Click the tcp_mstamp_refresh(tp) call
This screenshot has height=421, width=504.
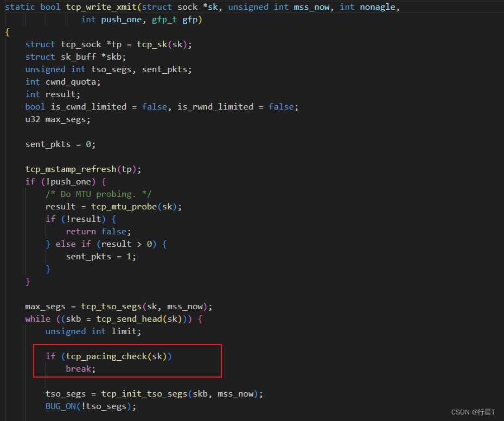point(83,169)
